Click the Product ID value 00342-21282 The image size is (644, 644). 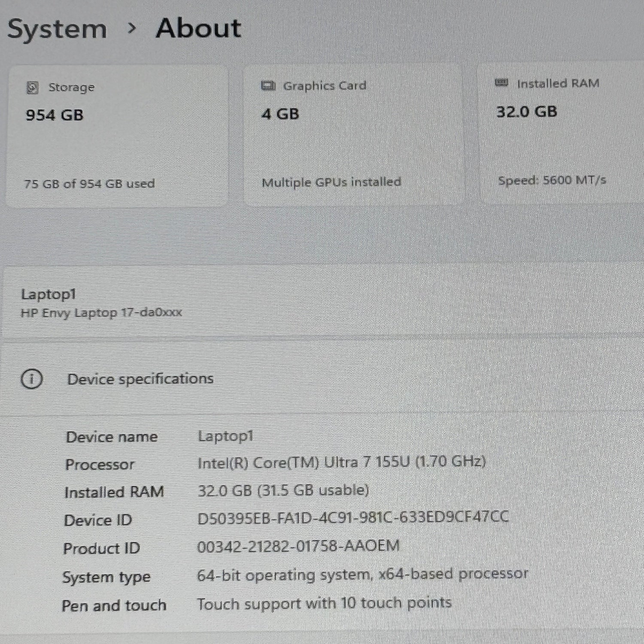tap(298, 546)
